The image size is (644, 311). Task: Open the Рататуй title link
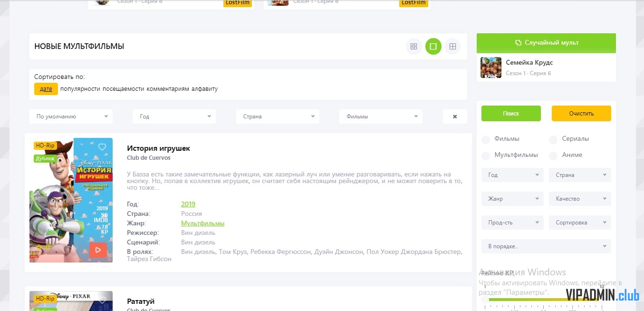141,301
